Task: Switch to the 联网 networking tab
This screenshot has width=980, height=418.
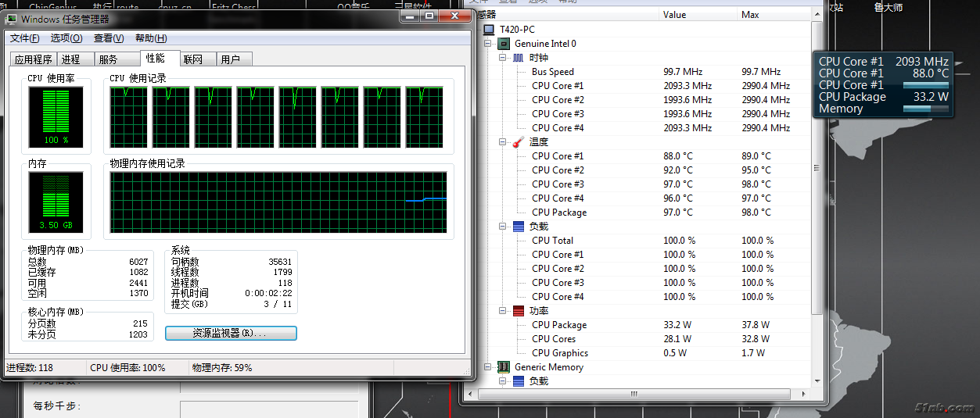Action: click(x=192, y=59)
